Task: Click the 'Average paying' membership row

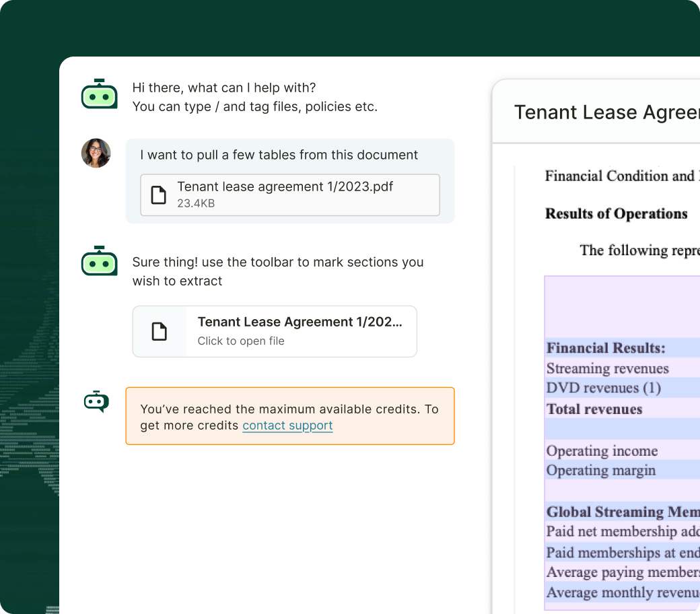Action: pos(623,572)
